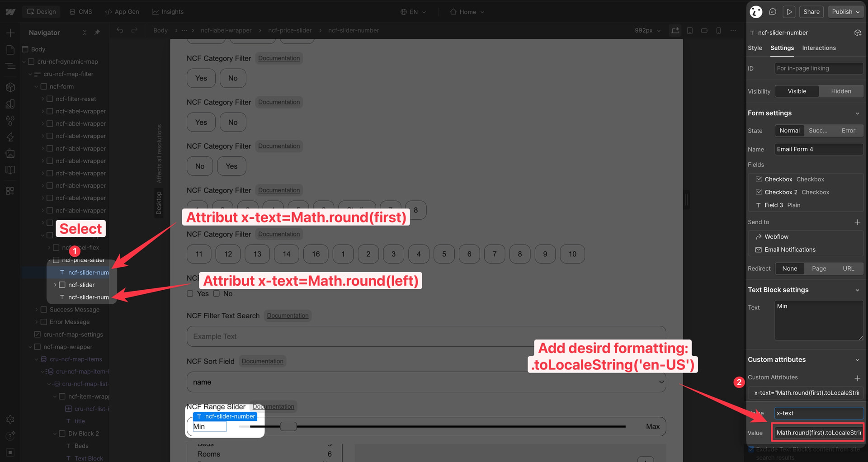The height and width of the screenshot is (462, 868).
Task: Open canvas more options menu
Action: pos(733,30)
